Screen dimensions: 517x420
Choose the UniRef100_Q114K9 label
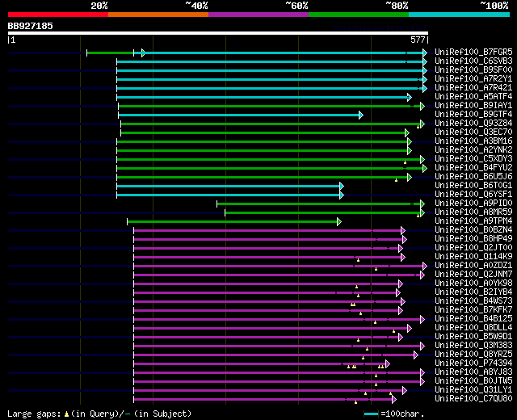click(473, 257)
